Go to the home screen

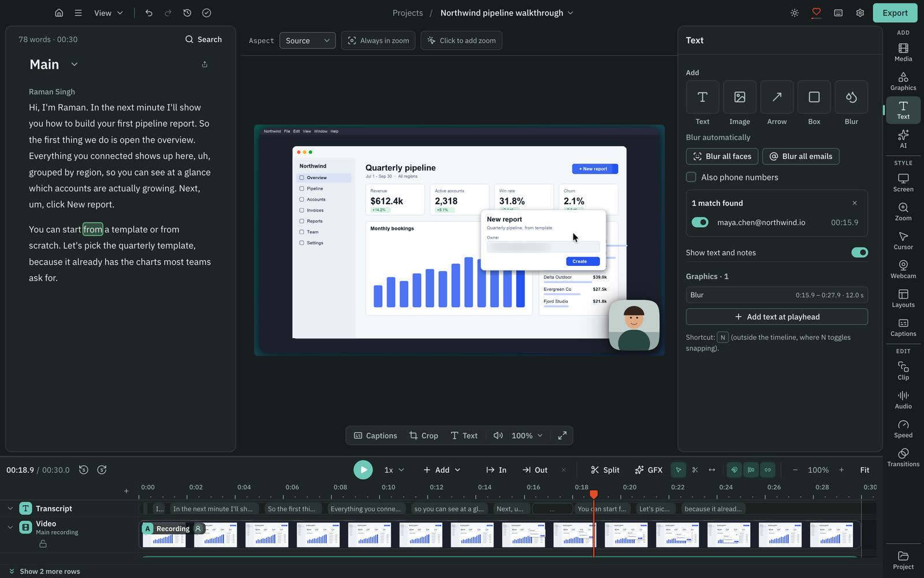[x=59, y=13]
